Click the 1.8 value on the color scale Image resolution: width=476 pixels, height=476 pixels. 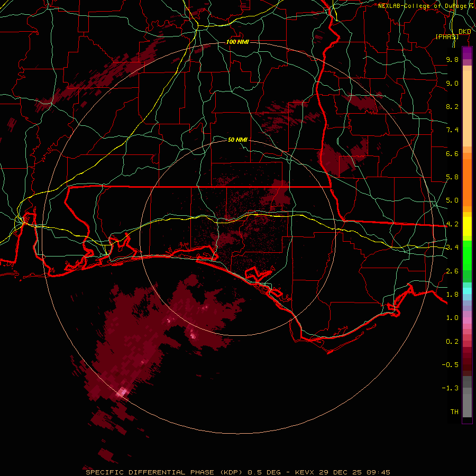tap(452, 295)
